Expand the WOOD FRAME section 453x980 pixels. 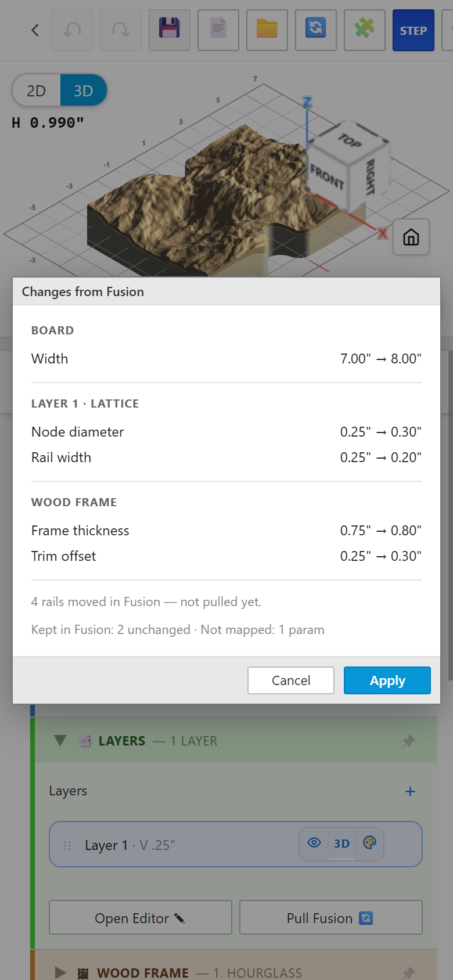click(x=60, y=972)
